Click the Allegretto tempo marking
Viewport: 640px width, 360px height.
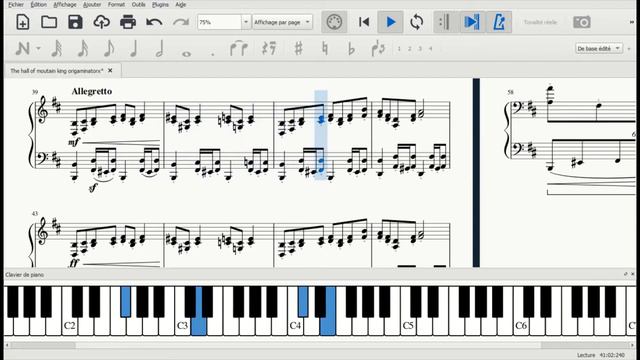[x=91, y=91]
